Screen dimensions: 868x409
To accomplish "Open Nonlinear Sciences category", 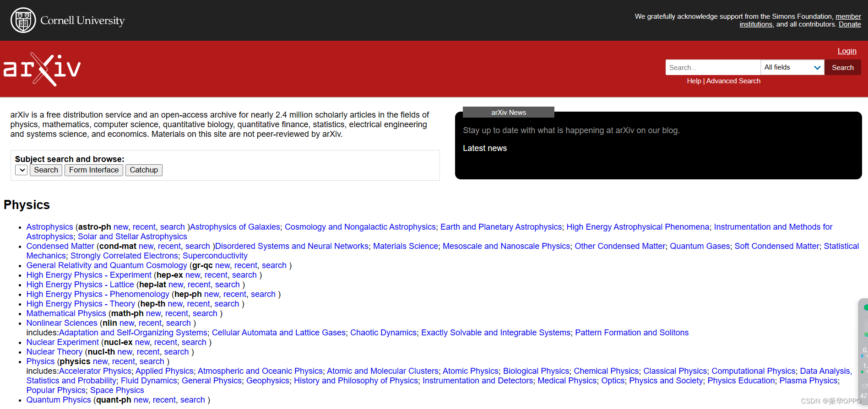I will tap(62, 323).
